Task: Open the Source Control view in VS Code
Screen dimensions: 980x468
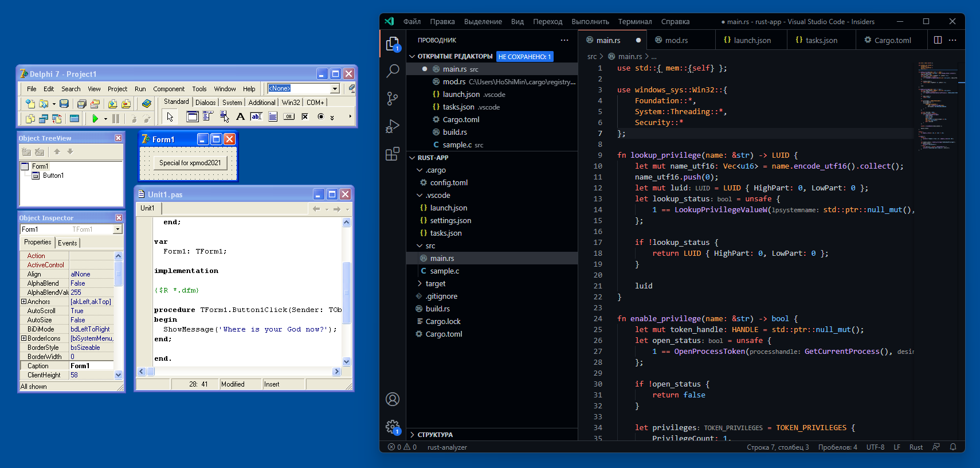Action: (x=393, y=99)
